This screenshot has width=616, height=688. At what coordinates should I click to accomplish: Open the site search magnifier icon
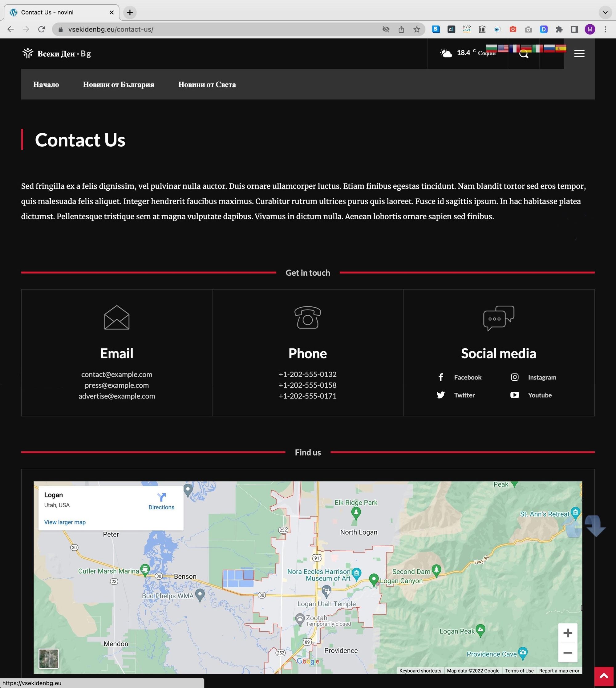pyautogui.click(x=524, y=54)
